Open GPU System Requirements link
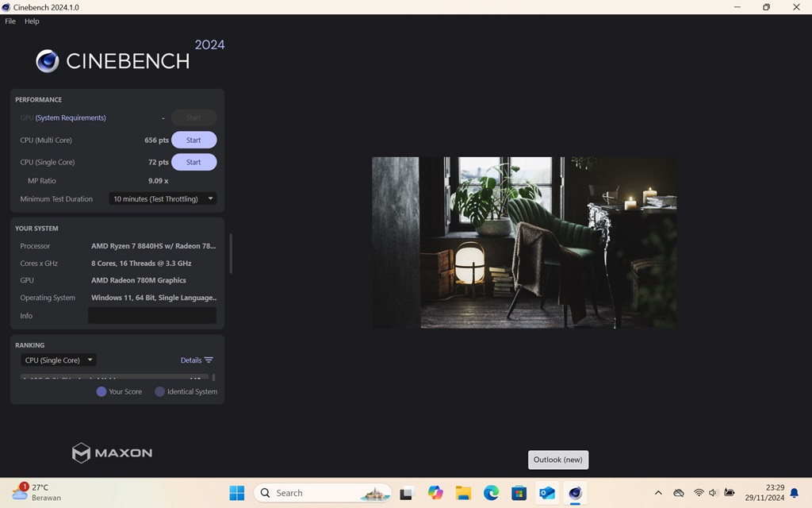This screenshot has width=812, height=508. pos(71,117)
